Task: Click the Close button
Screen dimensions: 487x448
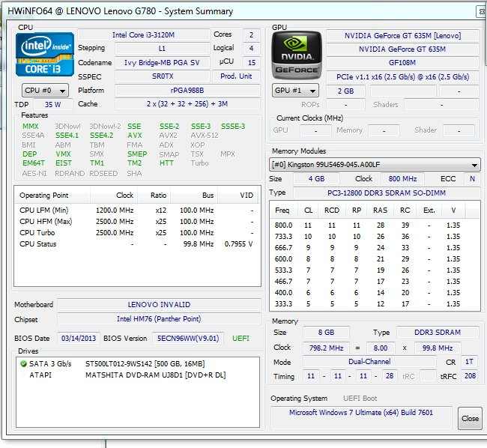Action: pyautogui.click(x=470, y=419)
